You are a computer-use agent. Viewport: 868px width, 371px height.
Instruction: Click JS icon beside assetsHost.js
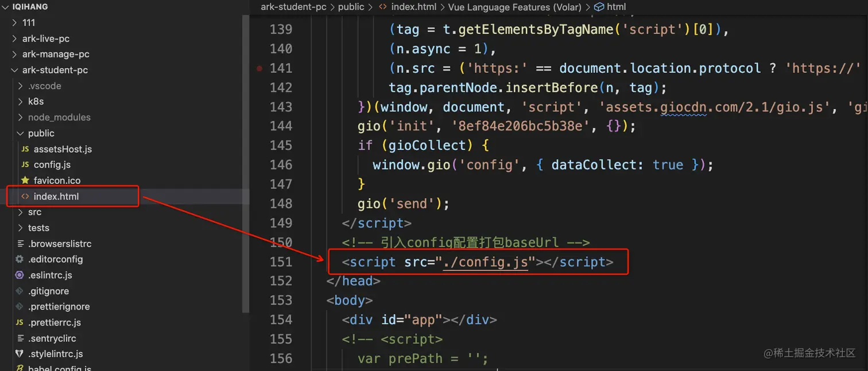pos(25,149)
